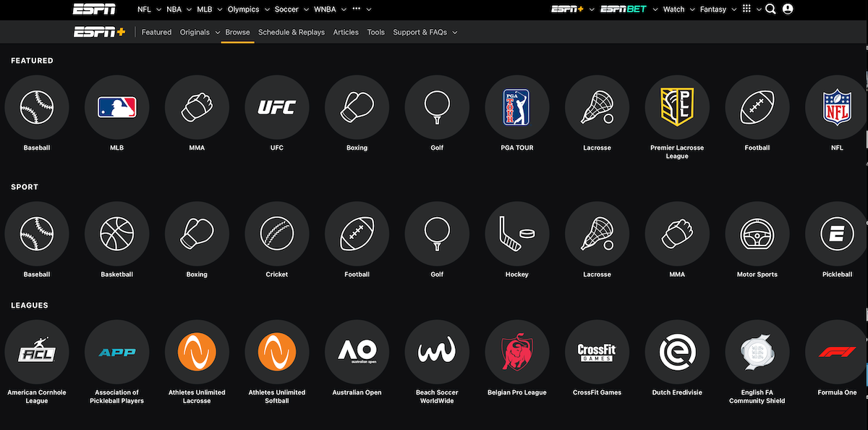
Task: Open the Baseball icon under Featured
Action: click(37, 108)
